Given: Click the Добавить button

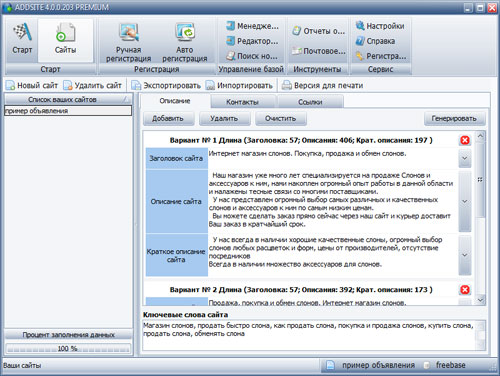Looking at the screenshot, I should [168, 119].
